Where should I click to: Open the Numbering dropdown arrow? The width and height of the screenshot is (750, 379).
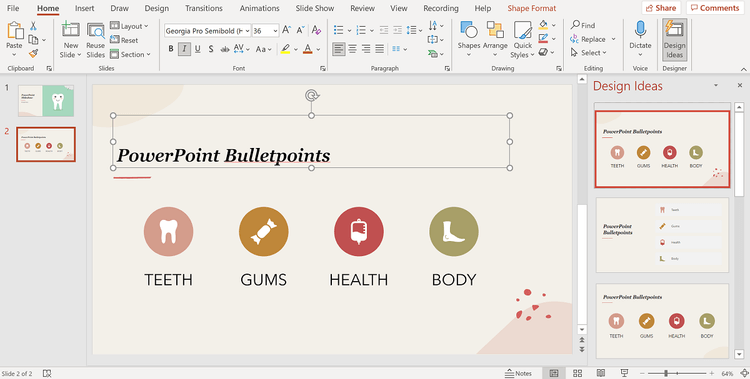point(372,31)
